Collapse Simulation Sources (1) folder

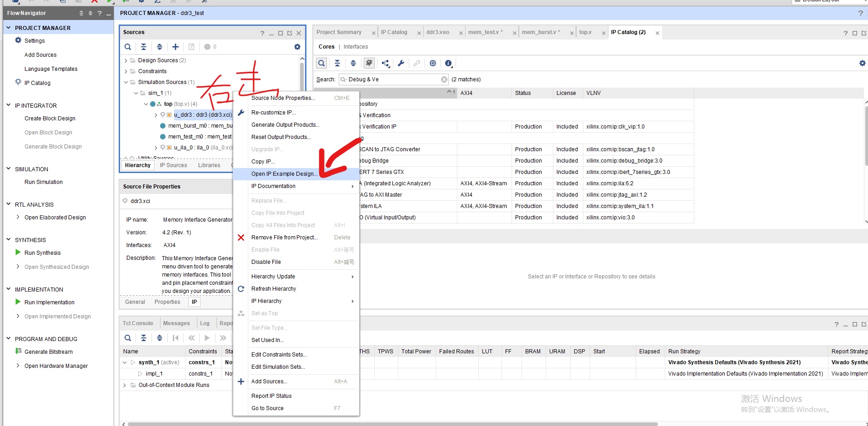click(126, 82)
